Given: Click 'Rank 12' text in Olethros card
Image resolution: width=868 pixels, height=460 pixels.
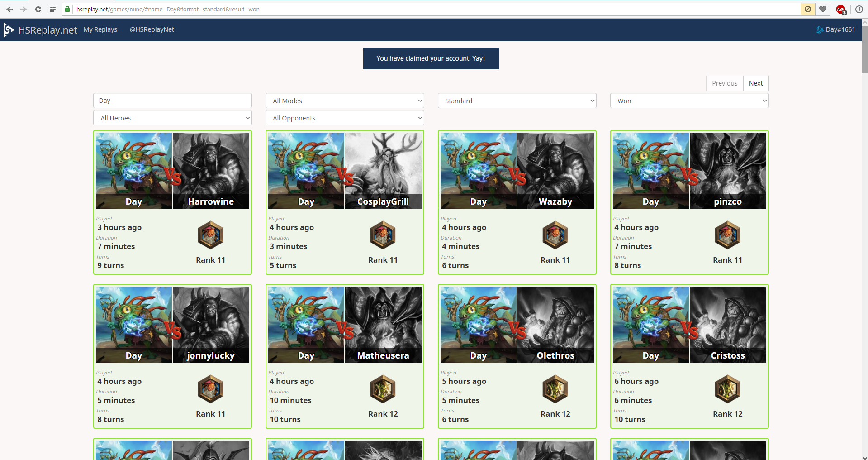Looking at the screenshot, I should (555, 414).
